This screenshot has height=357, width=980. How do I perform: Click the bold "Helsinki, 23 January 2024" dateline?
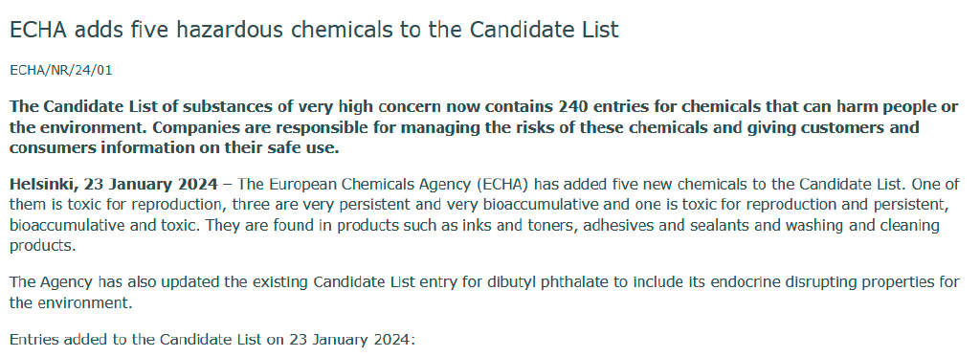coord(114,186)
